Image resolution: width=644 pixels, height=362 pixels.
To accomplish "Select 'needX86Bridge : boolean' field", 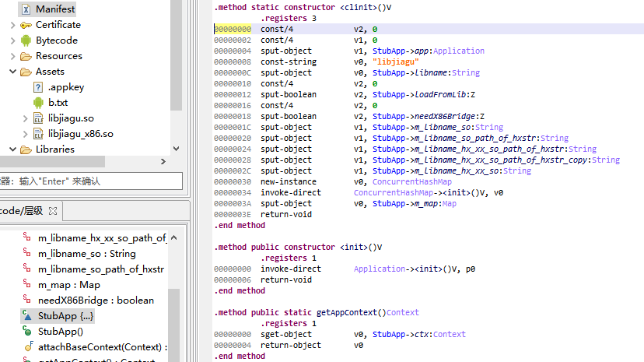I will [96, 300].
